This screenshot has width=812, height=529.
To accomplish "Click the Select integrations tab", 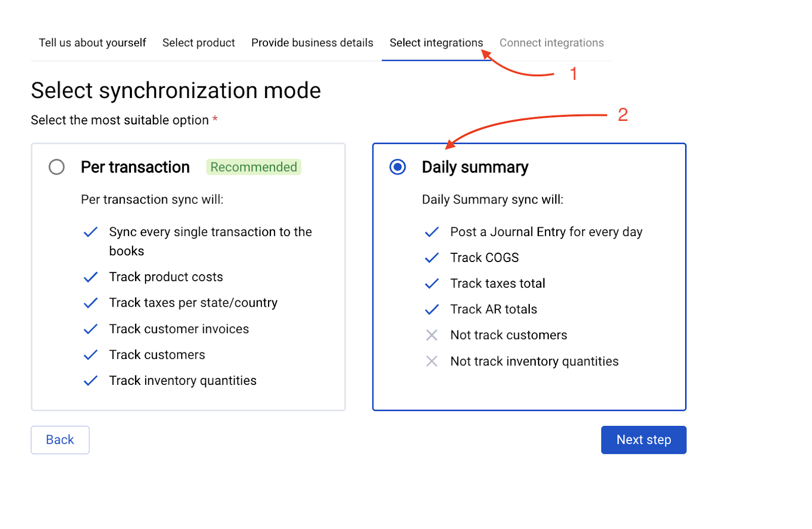I will [x=436, y=43].
